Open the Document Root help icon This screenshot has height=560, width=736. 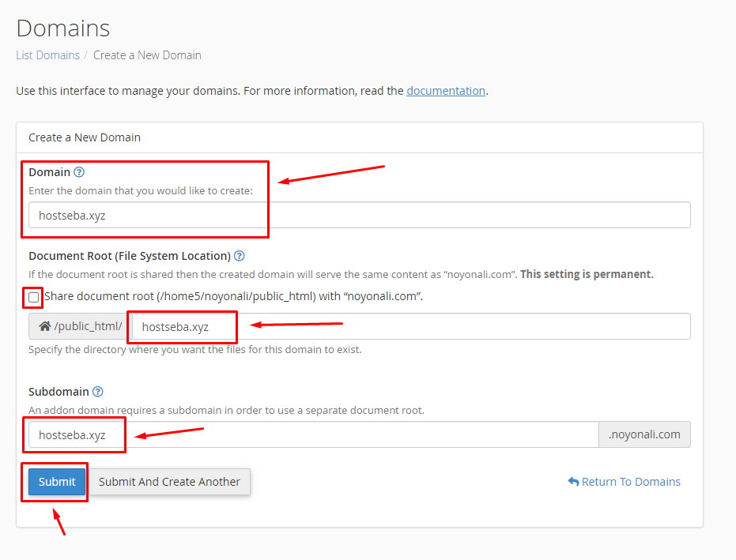(239, 255)
